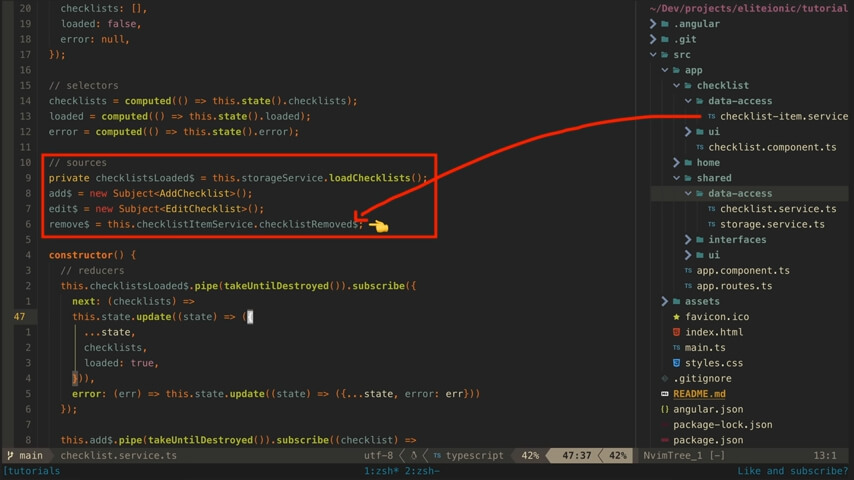Viewport: 854px width, 480px height.
Task: Open README.md in file tree
Action: pyautogui.click(x=699, y=394)
